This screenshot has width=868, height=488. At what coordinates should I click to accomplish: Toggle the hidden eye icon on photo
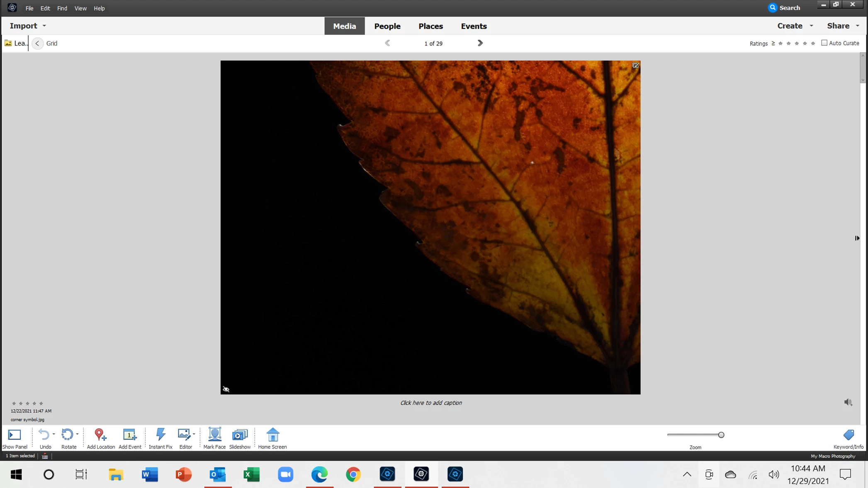(226, 389)
